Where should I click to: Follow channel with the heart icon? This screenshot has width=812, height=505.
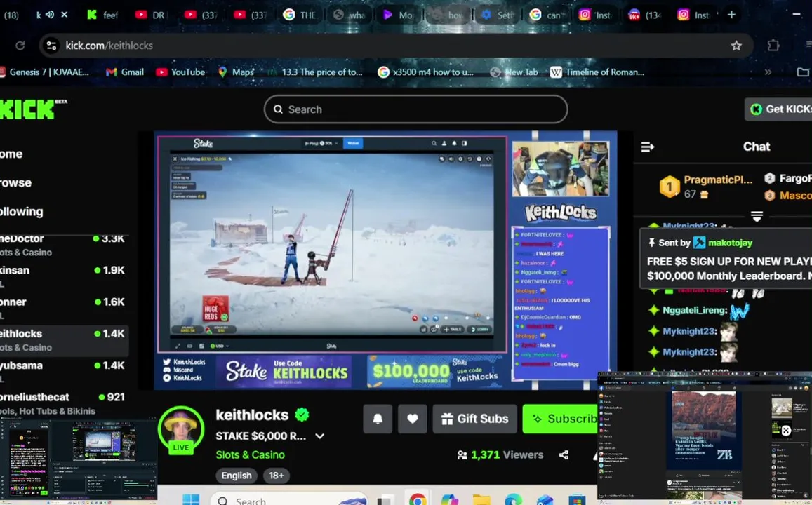coord(412,419)
